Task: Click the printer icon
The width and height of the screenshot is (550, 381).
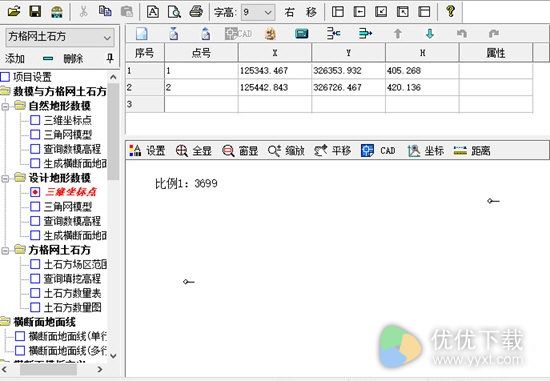Action: click(196, 12)
